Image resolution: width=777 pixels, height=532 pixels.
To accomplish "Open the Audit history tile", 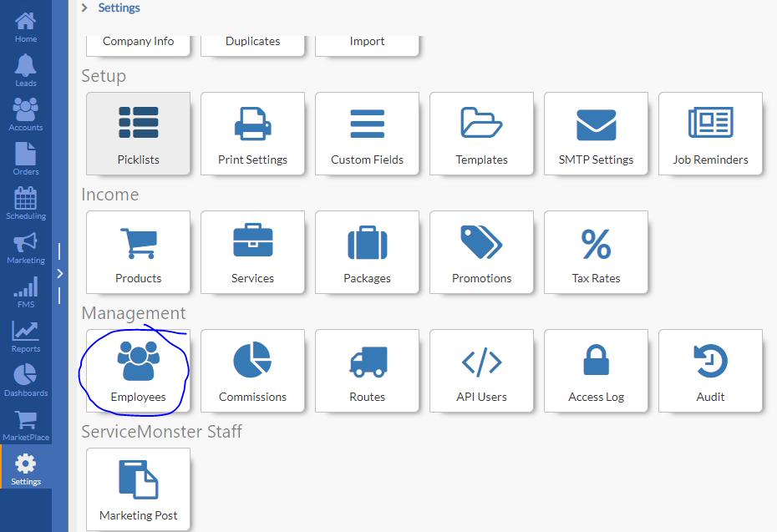I will pos(710,370).
